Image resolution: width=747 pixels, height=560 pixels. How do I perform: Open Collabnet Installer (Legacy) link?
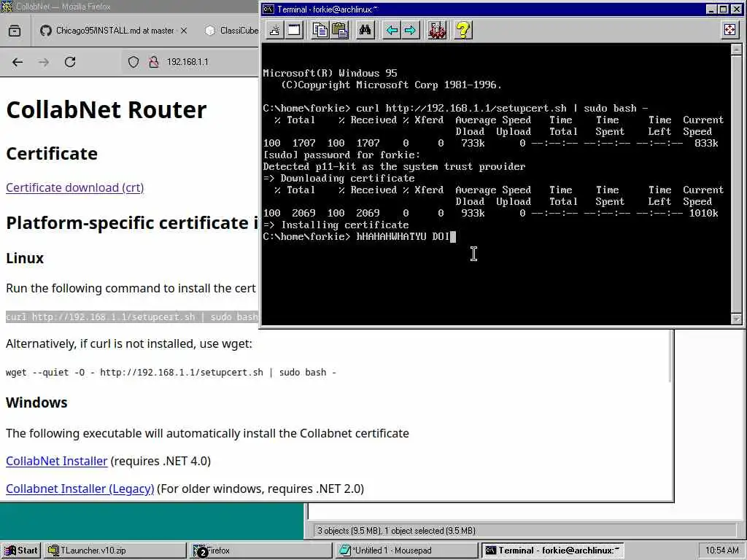pos(80,489)
